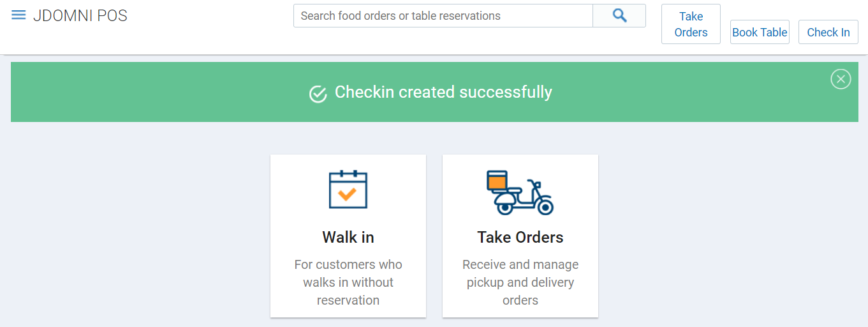Click the JDOMNI POS title
868x327 pixels.
coord(80,16)
